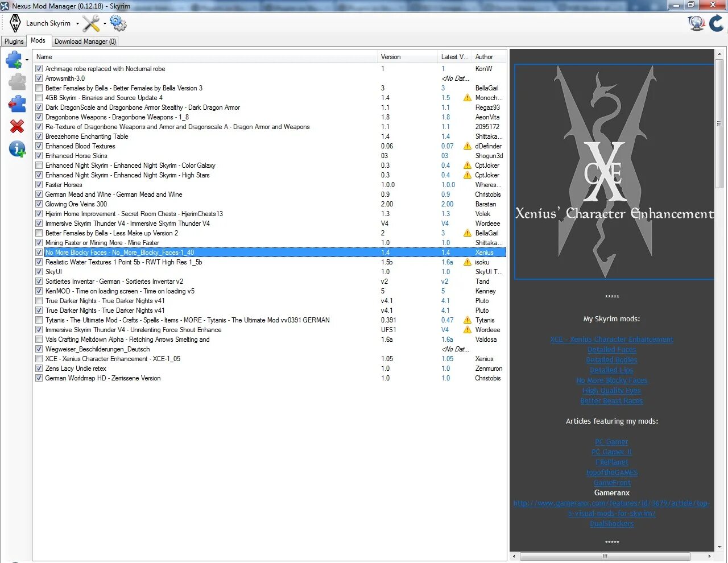The image size is (728, 563).
Task: Click the warning icon in the Tytanis row
Action: (467, 320)
